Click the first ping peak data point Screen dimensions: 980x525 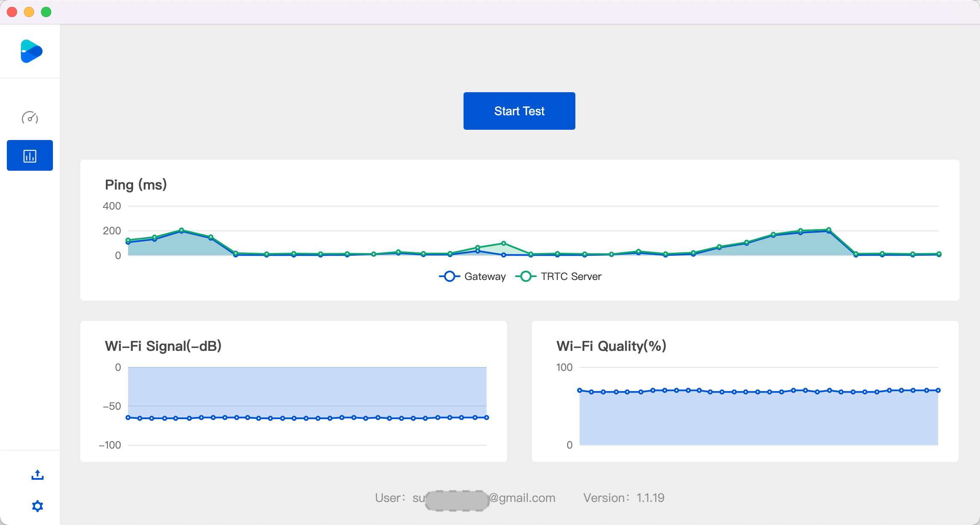tap(181, 230)
